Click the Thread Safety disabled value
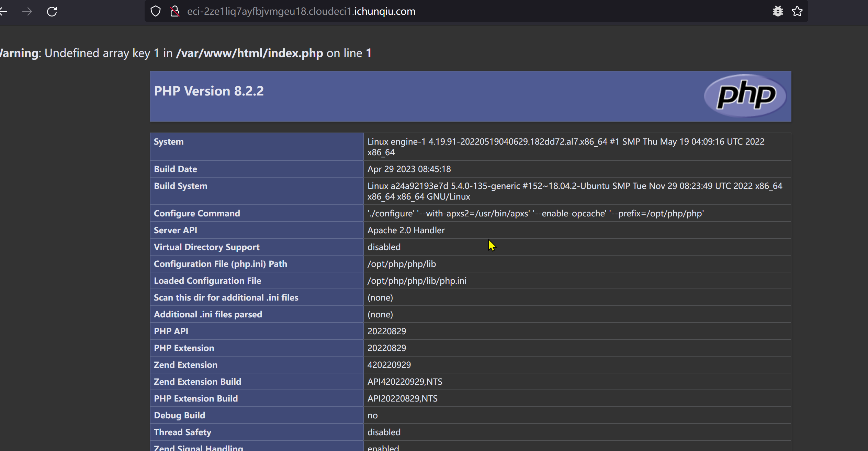The width and height of the screenshot is (868, 451). [x=384, y=432]
